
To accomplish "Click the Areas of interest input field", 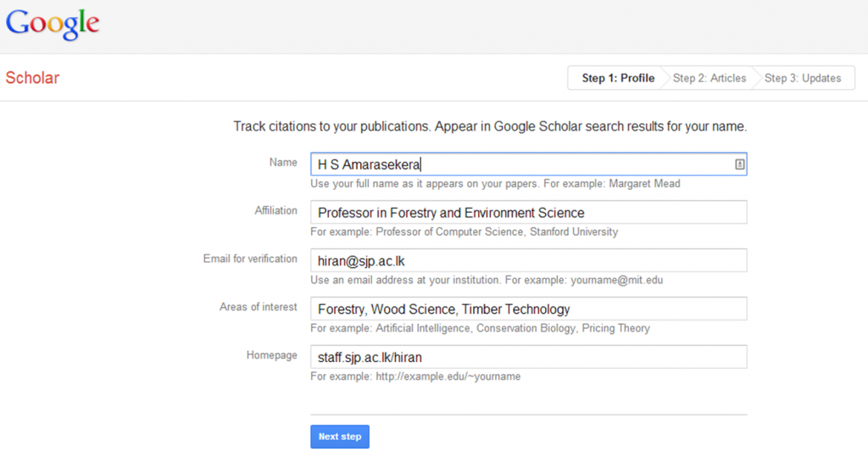I will tap(527, 309).
